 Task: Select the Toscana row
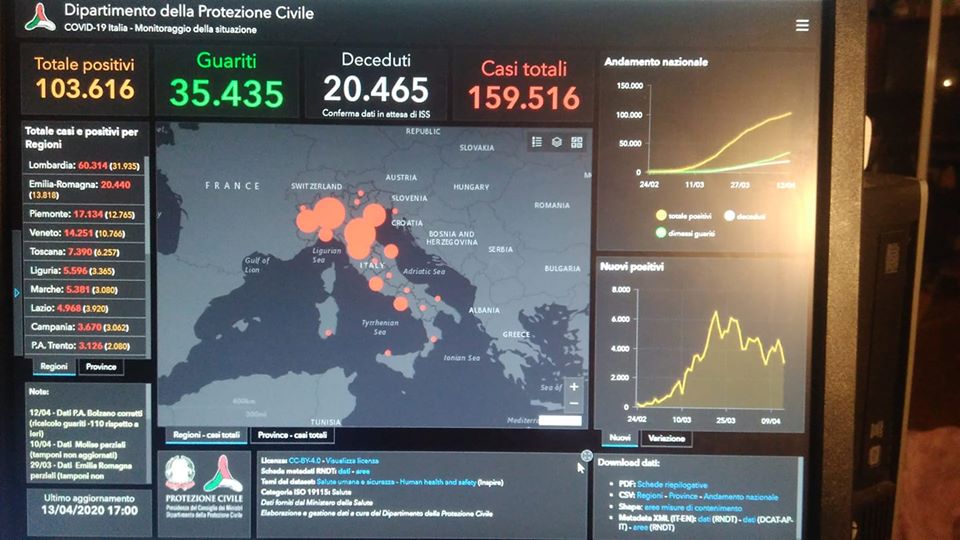tap(84, 252)
